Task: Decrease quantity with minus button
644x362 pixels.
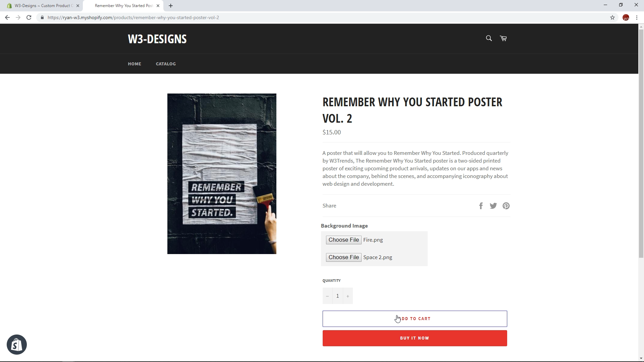Action: tap(327, 296)
